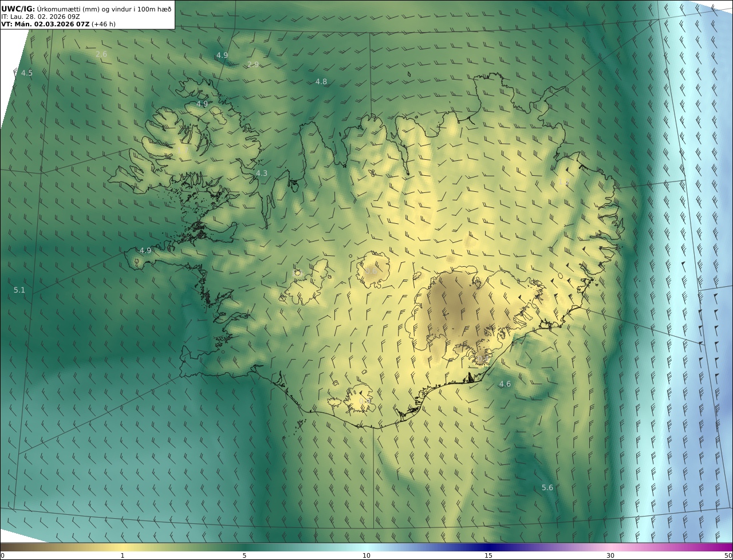The width and height of the screenshot is (733, 560).
Task: Click the "4.6" value off the southeast coast
Action: point(505,384)
